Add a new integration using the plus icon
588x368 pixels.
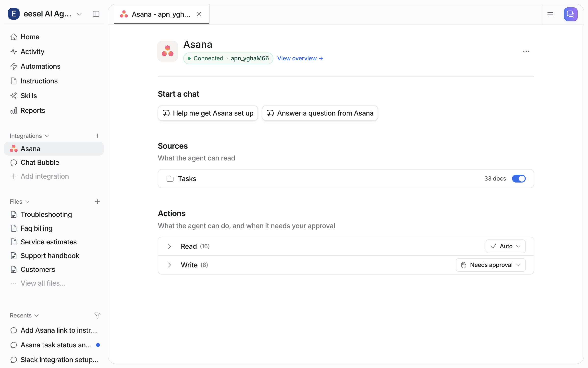[x=98, y=136]
